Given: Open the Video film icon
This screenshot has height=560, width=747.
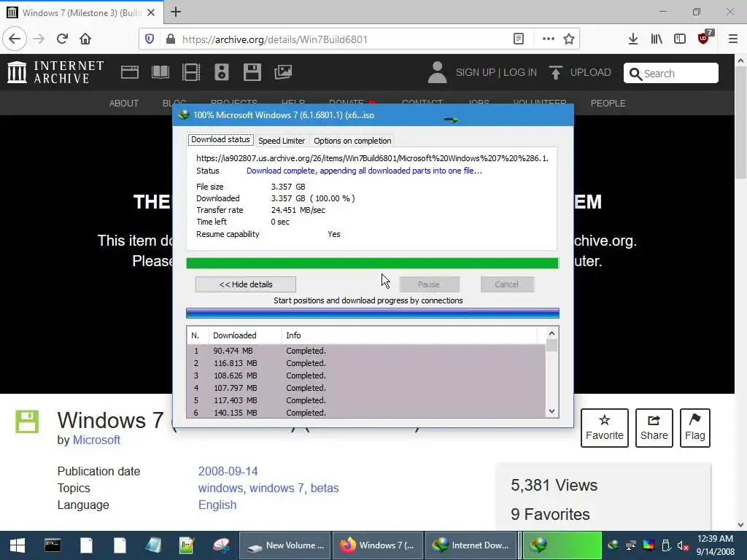Looking at the screenshot, I should point(191,72).
